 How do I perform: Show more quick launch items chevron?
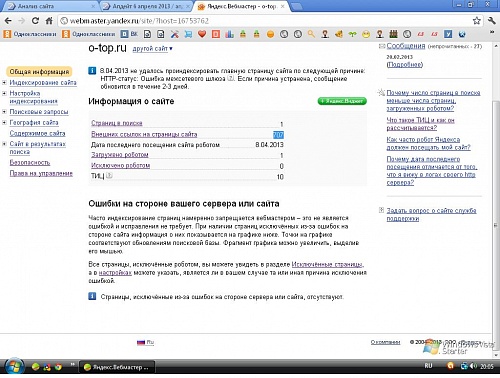72,365
